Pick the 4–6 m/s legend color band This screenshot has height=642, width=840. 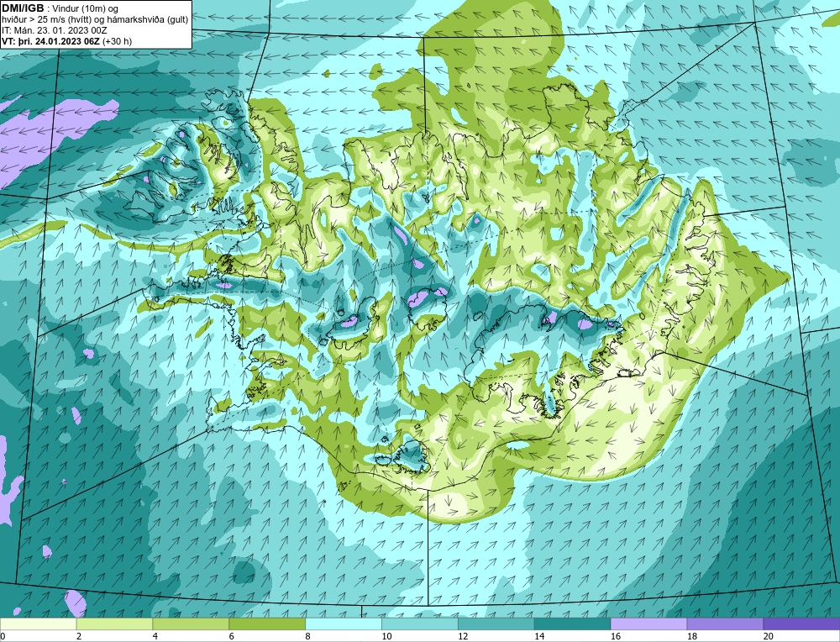pos(191,624)
